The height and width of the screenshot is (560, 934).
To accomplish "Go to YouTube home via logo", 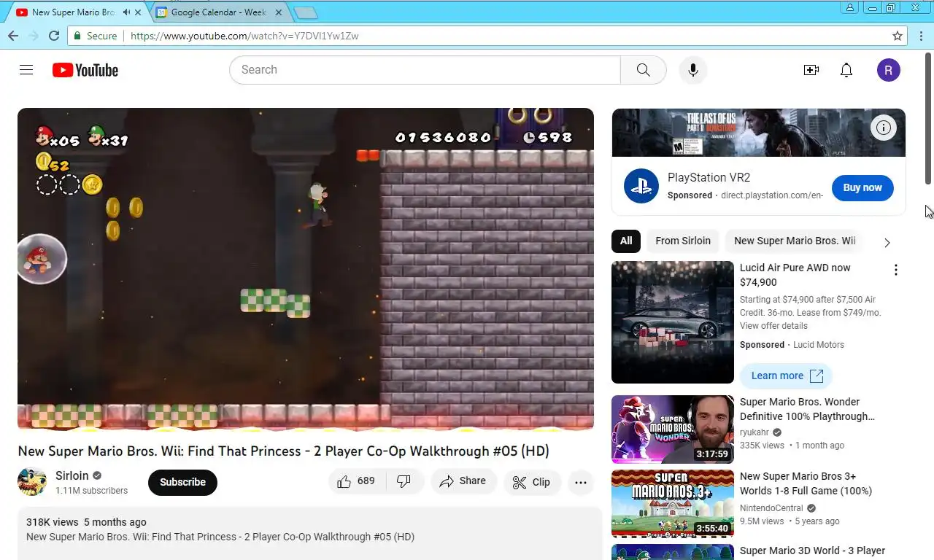I will coord(85,70).
